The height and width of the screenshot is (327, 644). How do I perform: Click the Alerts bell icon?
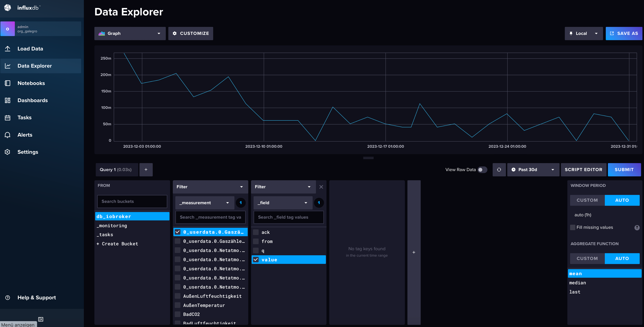click(7, 135)
